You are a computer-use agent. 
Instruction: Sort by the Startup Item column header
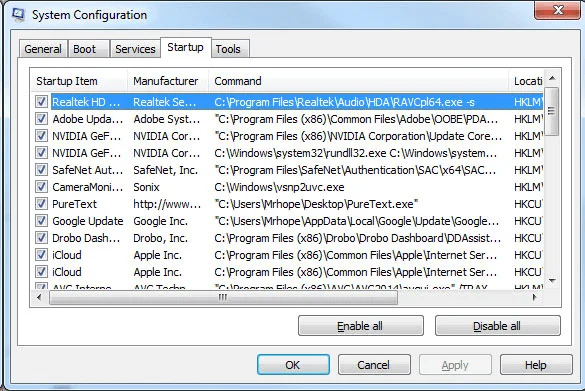click(x=79, y=81)
